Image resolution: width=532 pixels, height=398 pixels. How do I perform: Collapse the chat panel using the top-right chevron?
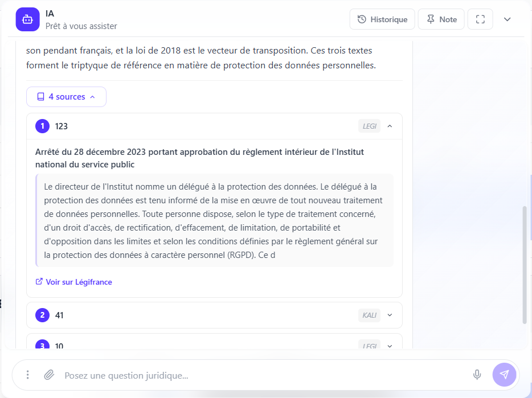coord(507,19)
